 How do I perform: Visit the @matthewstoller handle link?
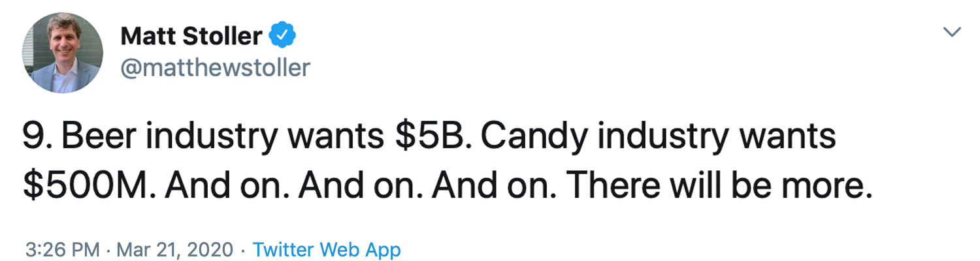[215, 67]
